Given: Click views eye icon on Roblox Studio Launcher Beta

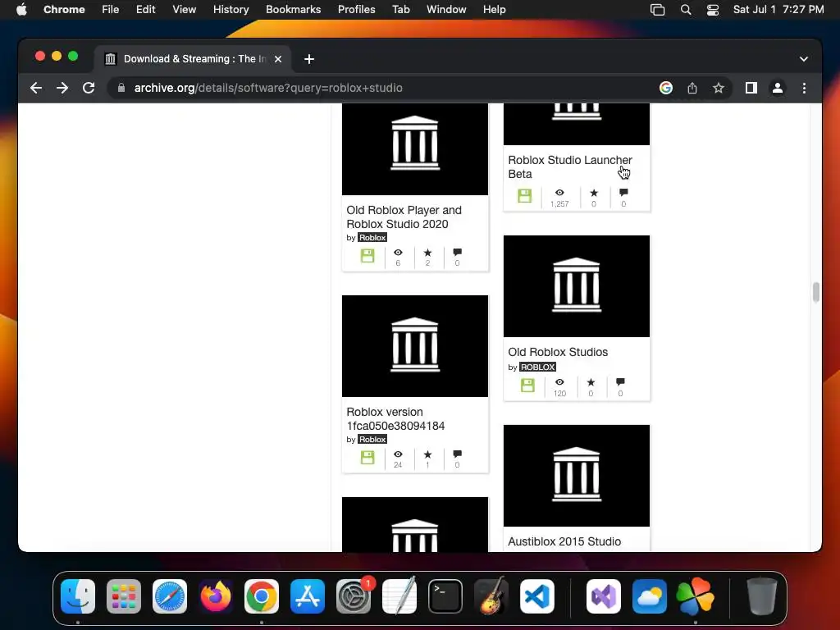Looking at the screenshot, I should coord(559,192).
